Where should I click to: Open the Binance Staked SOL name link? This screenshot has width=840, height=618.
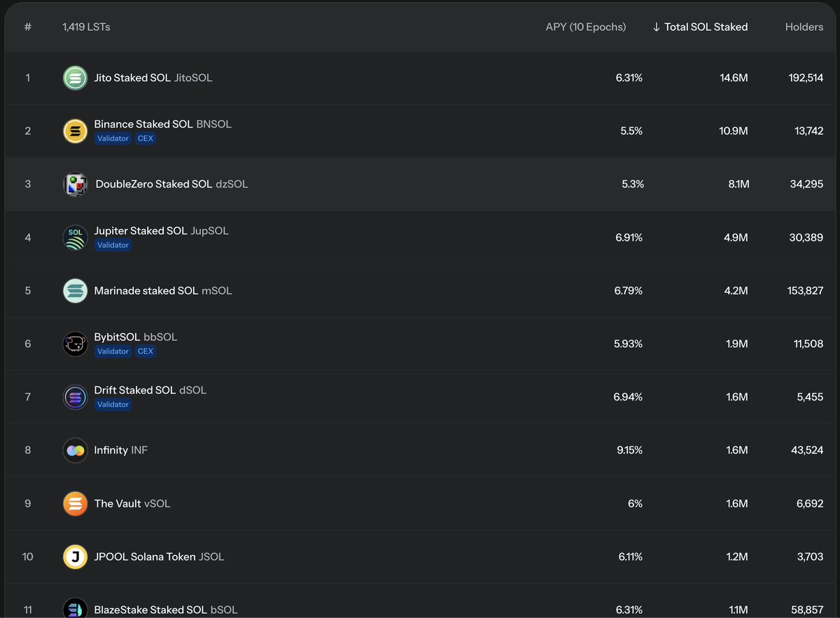pos(163,124)
